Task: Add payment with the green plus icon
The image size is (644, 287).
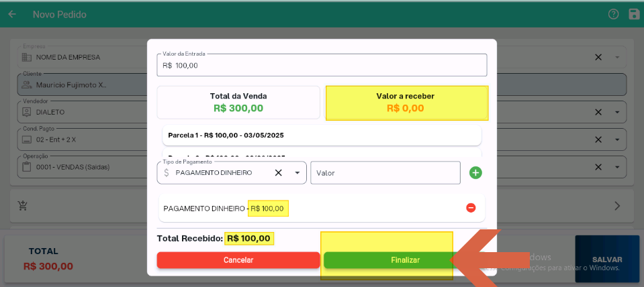Action: [x=475, y=173]
